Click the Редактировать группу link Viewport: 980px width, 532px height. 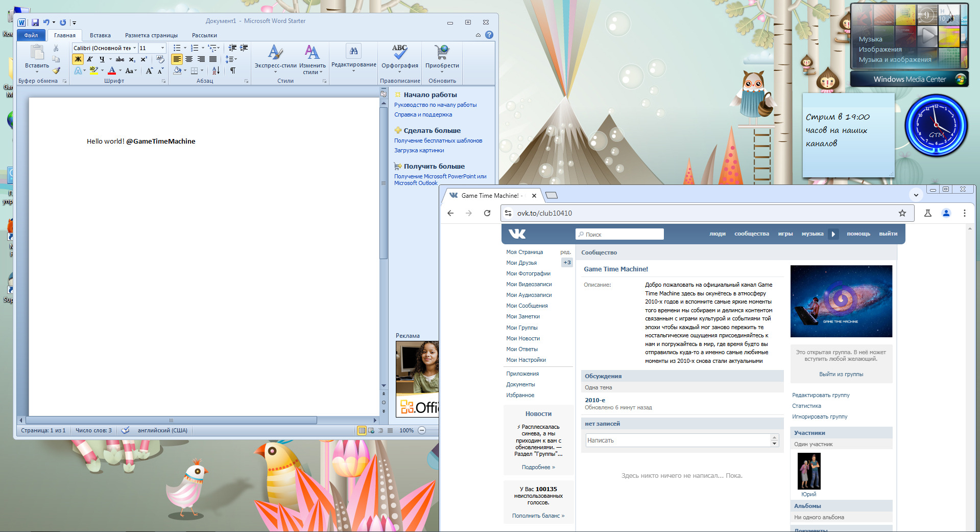(x=821, y=395)
